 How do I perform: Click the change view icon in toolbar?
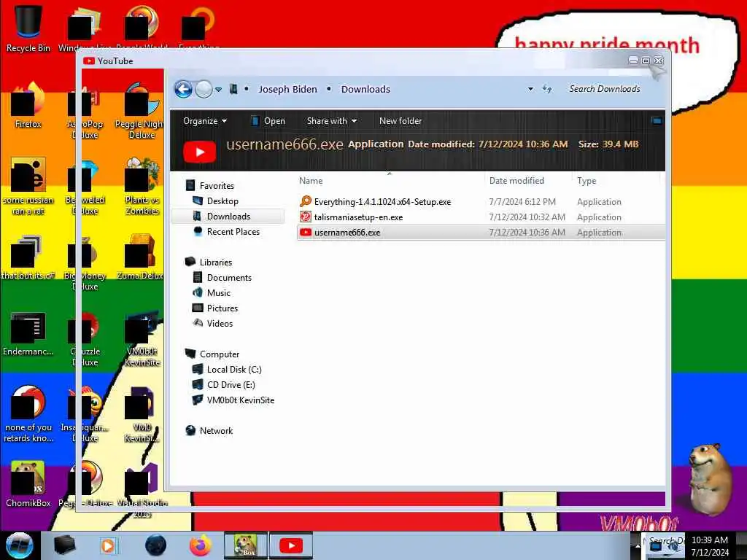(656, 121)
